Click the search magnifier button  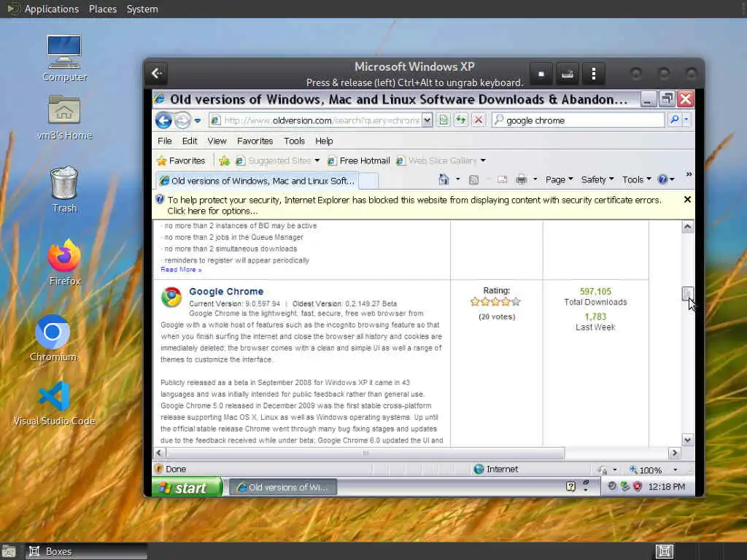tap(674, 120)
